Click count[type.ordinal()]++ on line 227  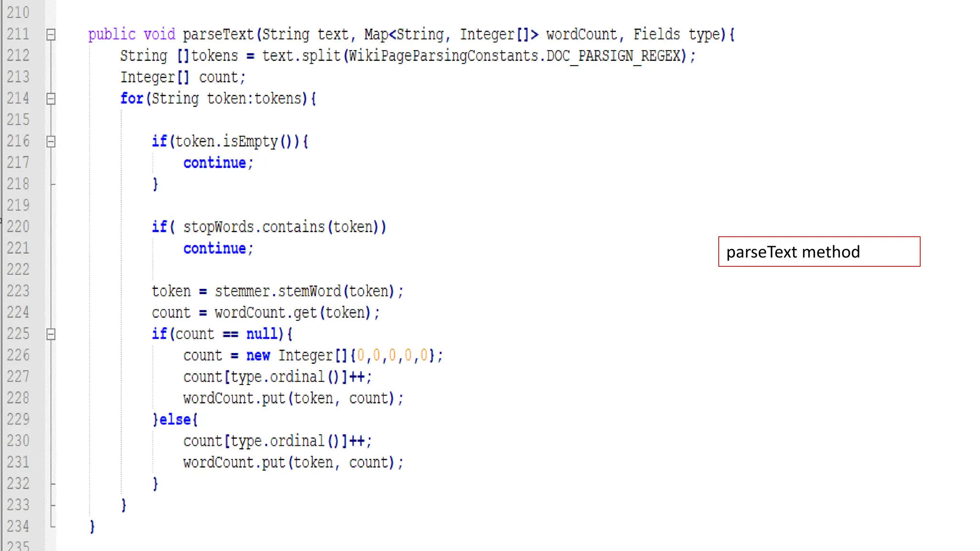pyautogui.click(x=274, y=377)
